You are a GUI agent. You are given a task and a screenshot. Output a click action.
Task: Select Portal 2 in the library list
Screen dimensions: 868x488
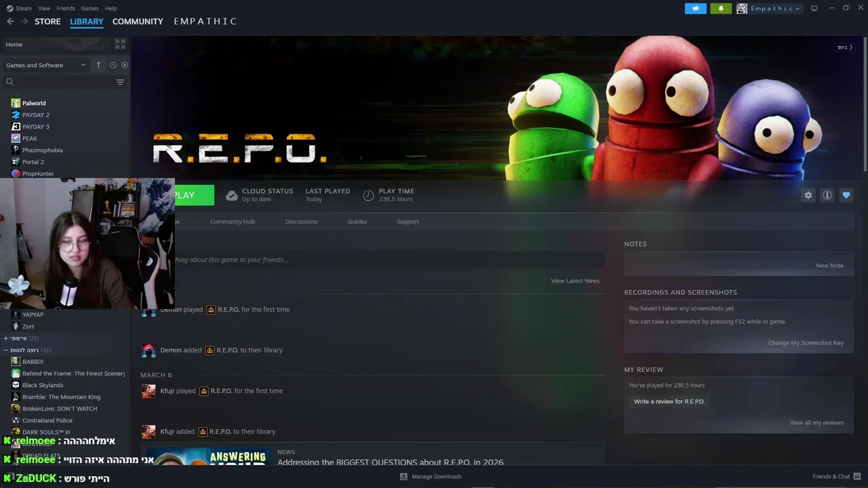33,162
